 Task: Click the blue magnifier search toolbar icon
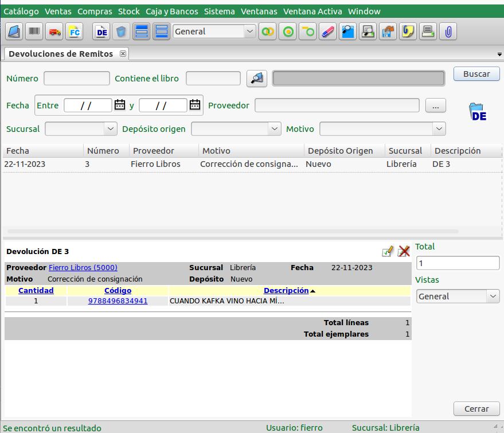click(348, 32)
